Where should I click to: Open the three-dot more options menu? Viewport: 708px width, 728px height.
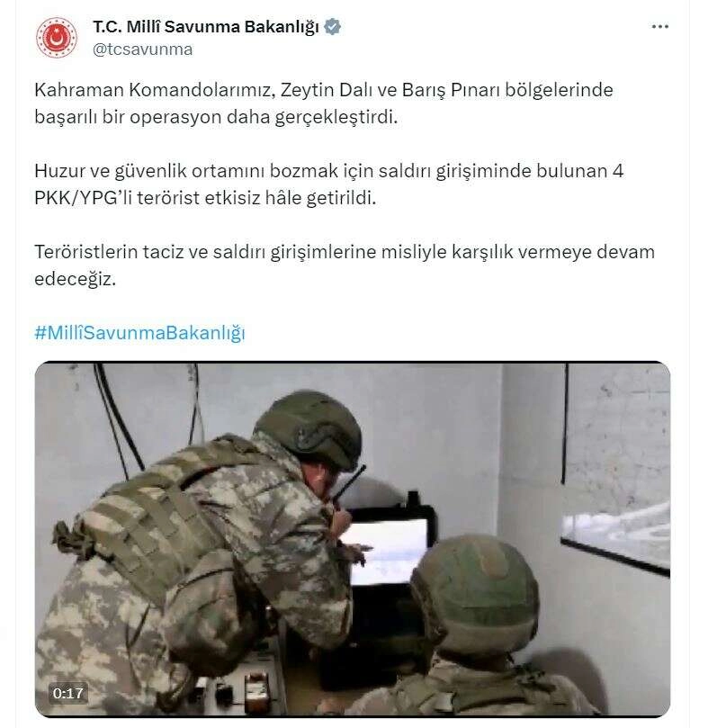coord(659,27)
